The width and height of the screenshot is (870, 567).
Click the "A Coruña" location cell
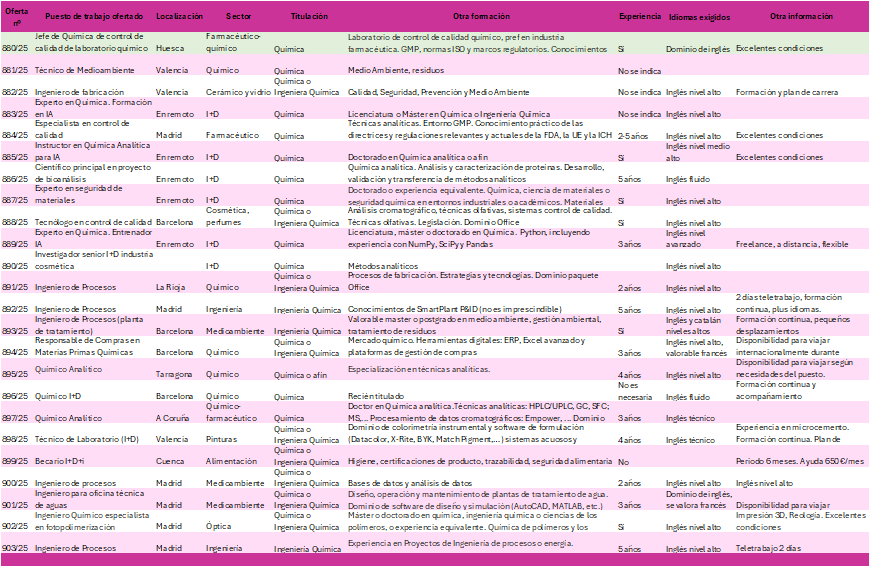173,418
